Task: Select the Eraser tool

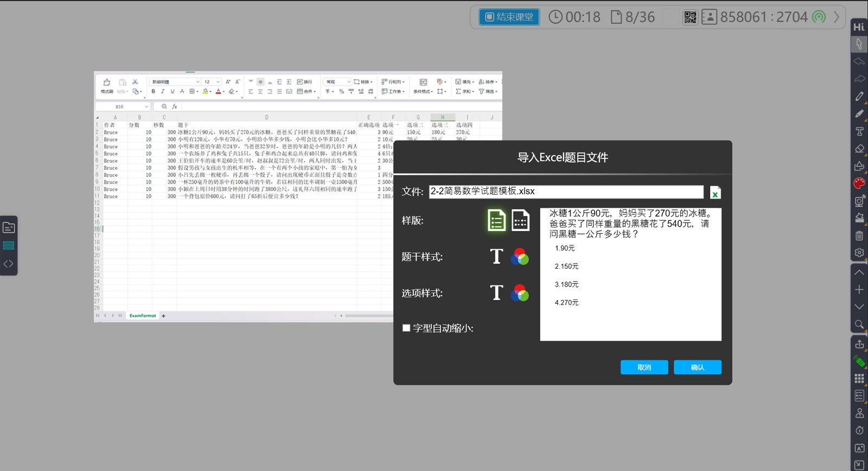Action: [859, 149]
